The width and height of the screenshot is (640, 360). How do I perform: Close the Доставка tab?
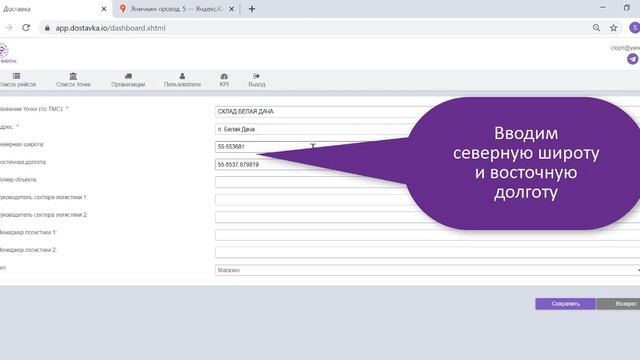coord(104,9)
